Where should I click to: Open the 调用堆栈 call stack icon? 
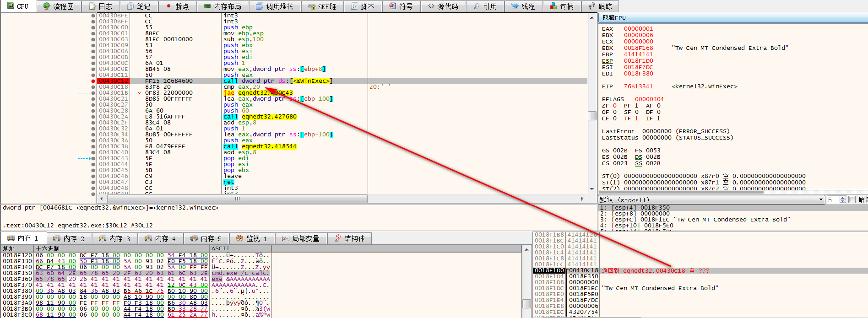click(x=260, y=6)
